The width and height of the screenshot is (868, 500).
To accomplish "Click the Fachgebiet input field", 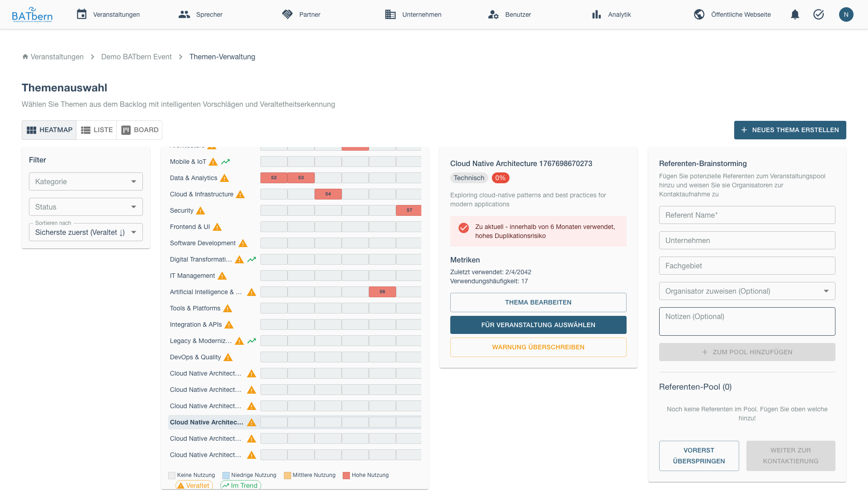I will [x=747, y=266].
